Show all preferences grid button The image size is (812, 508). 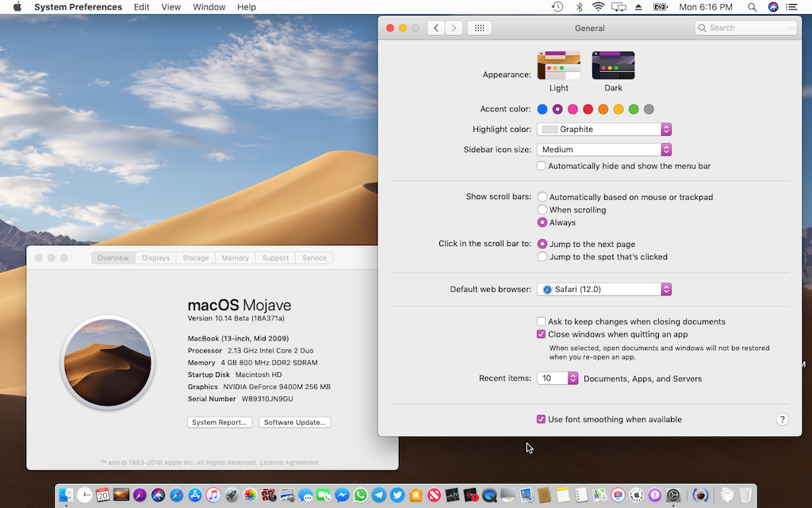(479, 28)
